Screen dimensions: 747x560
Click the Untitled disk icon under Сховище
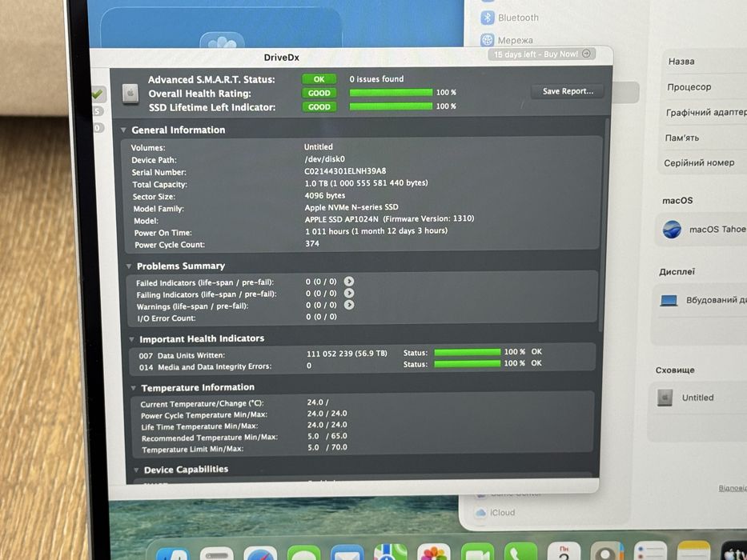pyautogui.click(x=665, y=397)
